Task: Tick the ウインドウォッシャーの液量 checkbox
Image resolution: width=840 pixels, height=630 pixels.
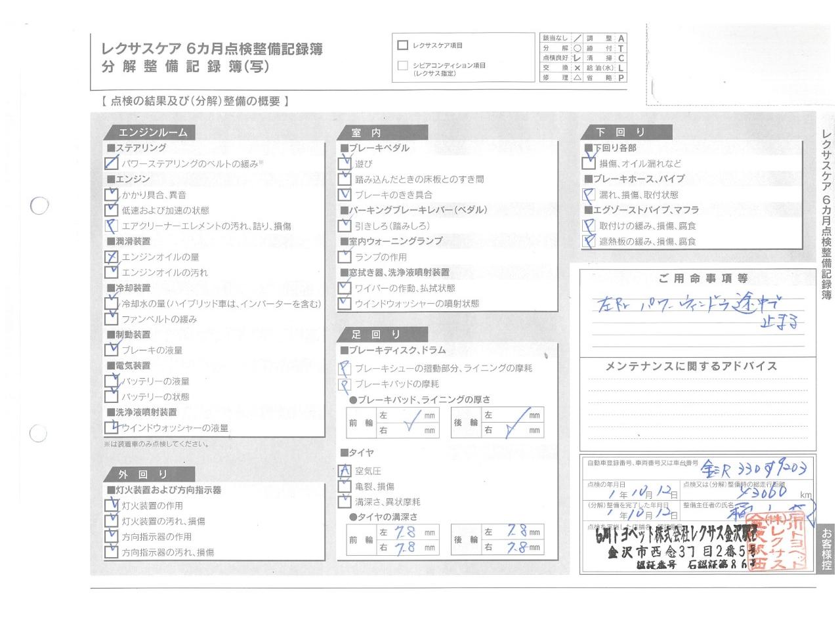Action: [112, 428]
